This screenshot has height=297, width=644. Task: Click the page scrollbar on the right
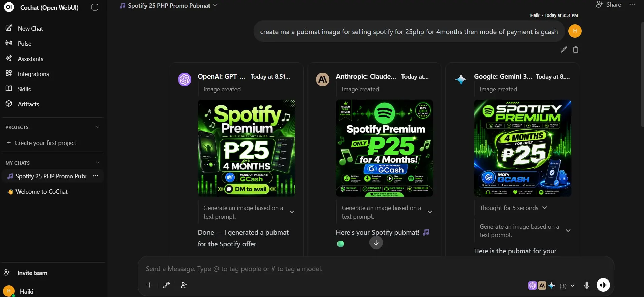[x=642, y=74]
